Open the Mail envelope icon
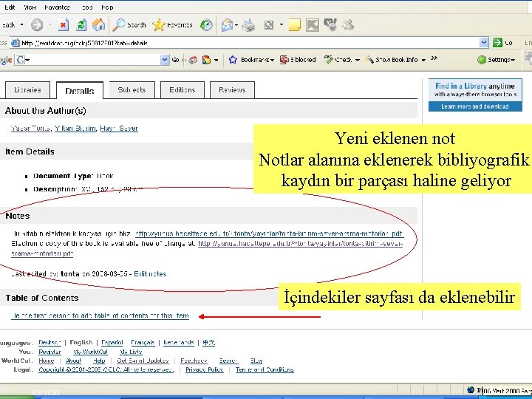 (227, 25)
